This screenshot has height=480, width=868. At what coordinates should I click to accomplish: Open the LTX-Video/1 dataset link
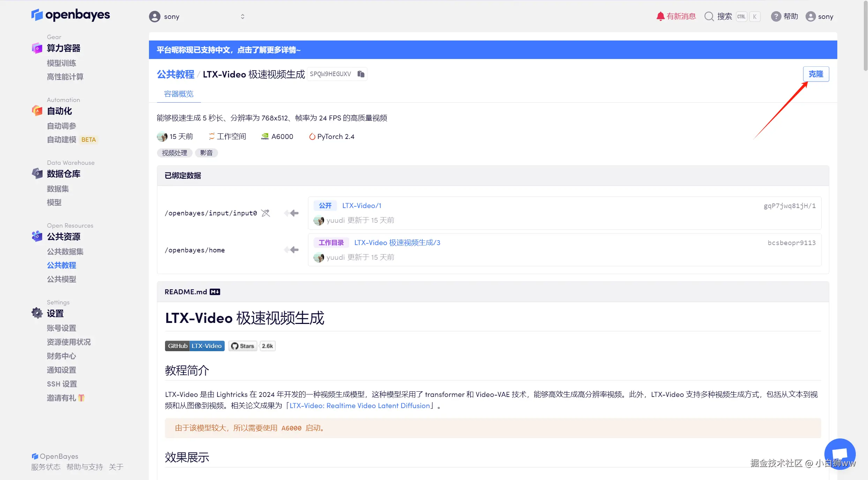coord(361,206)
